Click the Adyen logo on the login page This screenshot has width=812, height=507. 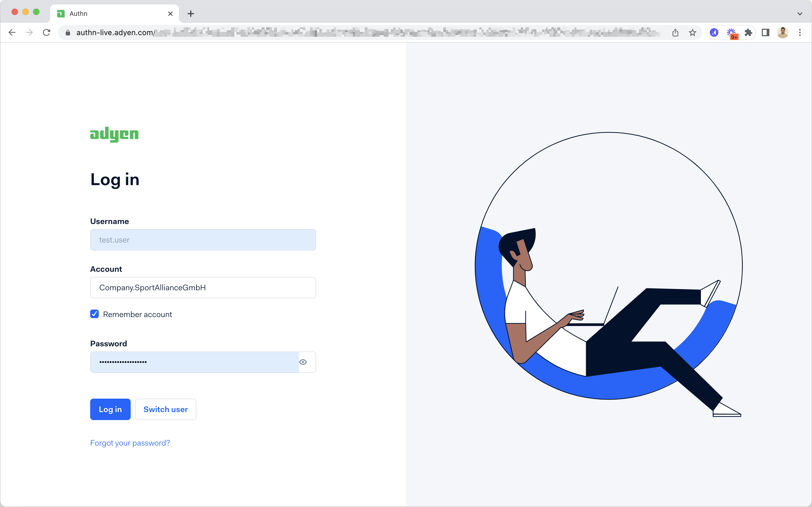click(114, 134)
